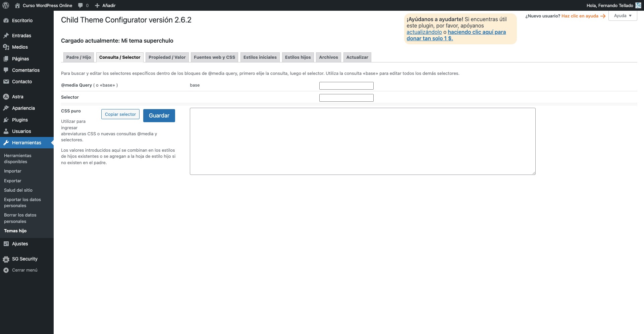This screenshot has width=644, height=334.
Task: Click the WordPress logo icon
Action: click(x=6, y=5)
